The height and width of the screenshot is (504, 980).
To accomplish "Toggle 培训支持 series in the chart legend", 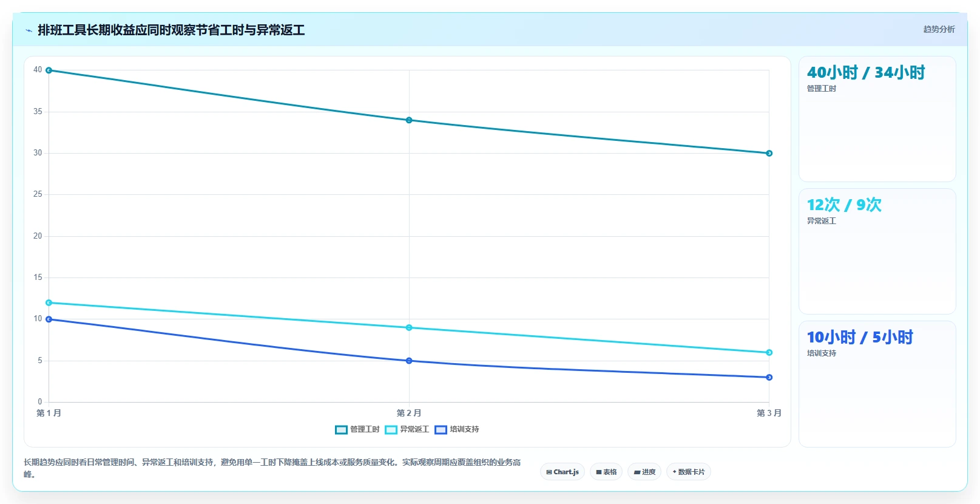I will tap(457, 429).
